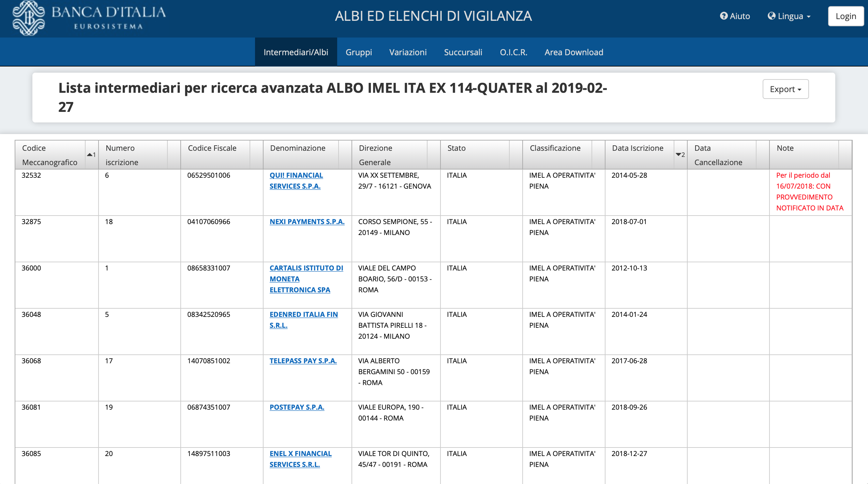Click registration date '2018-09-26'
The width and height of the screenshot is (868, 484).
click(x=629, y=407)
